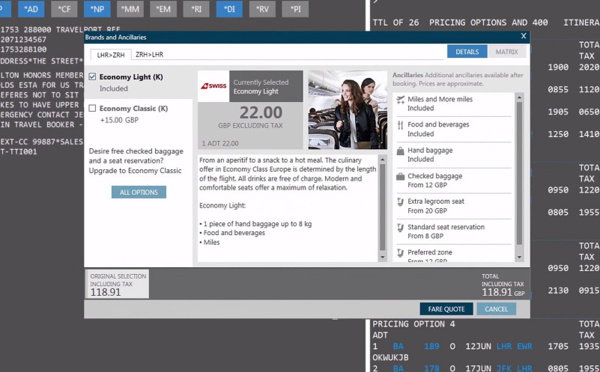The width and height of the screenshot is (600, 372).
Task: Click the *NP toolbar button
Action: point(97,9)
